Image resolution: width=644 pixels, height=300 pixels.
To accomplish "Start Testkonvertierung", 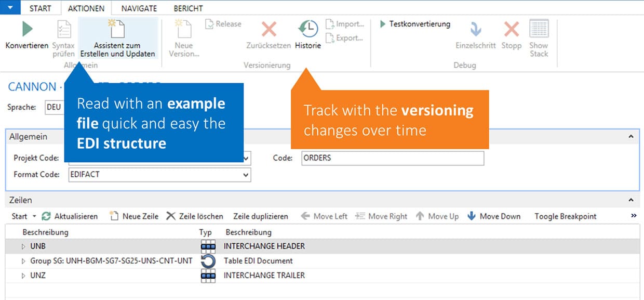I will [x=415, y=24].
